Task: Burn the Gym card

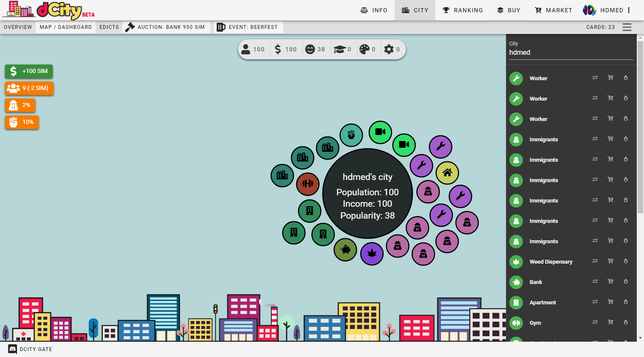Action: tap(626, 322)
